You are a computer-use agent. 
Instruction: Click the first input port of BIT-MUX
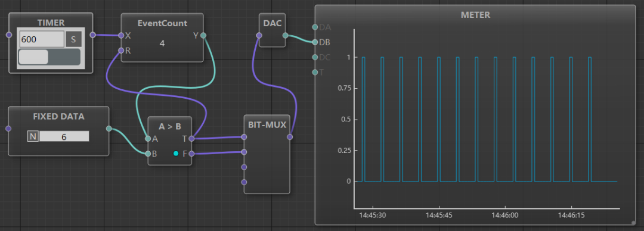pyautogui.click(x=244, y=137)
